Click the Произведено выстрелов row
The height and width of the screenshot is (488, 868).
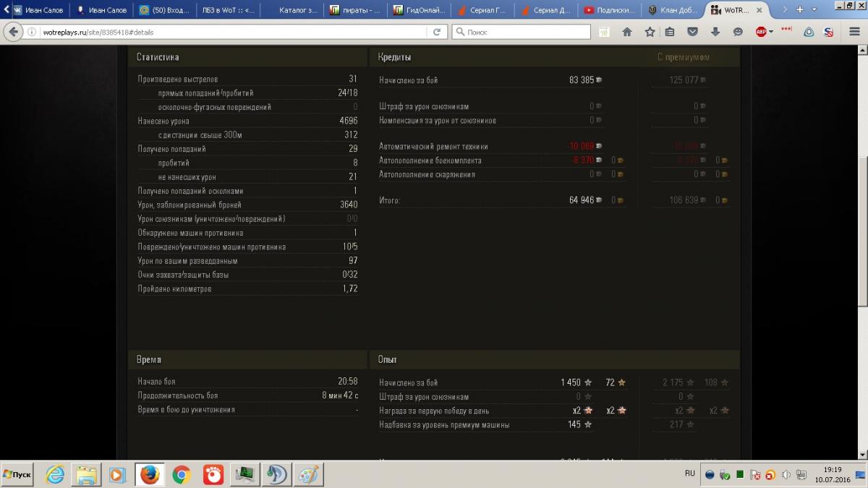247,79
